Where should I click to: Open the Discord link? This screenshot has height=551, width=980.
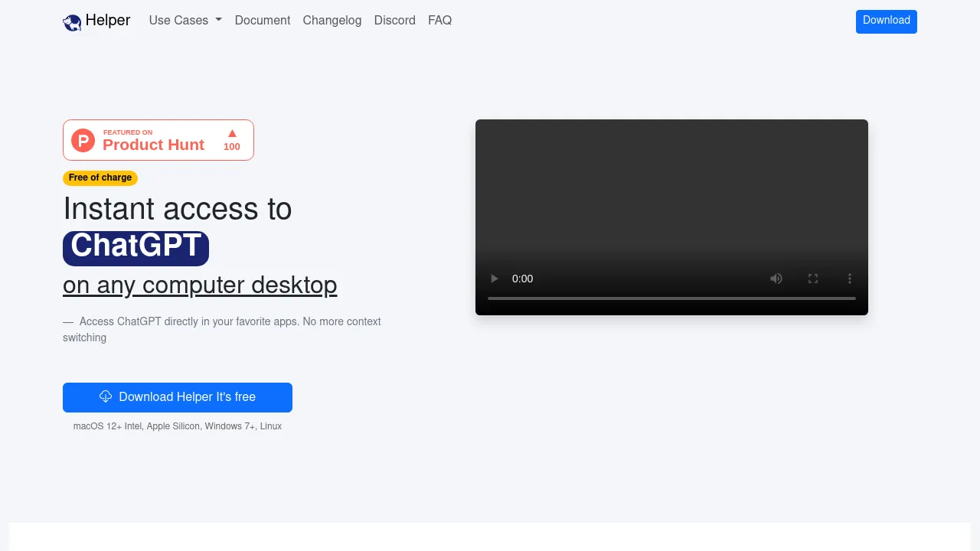point(395,21)
